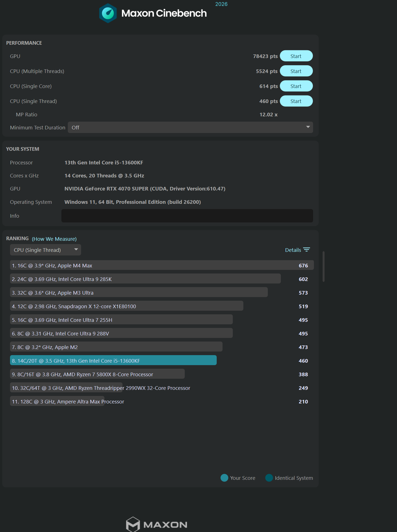The image size is (397, 532).
Task: Click the Details filter lines icon
Action: pos(306,250)
